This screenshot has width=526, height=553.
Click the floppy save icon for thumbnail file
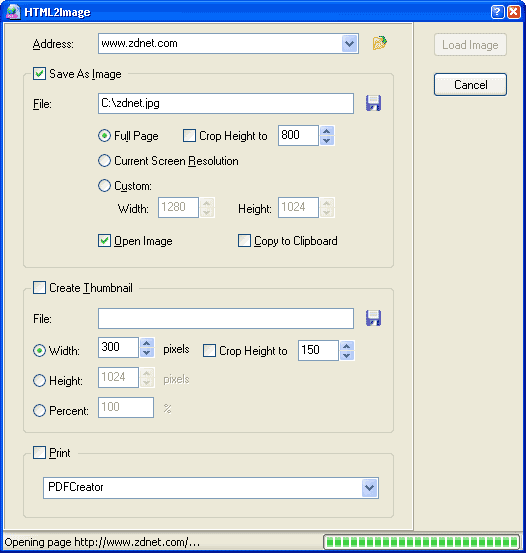[373, 318]
